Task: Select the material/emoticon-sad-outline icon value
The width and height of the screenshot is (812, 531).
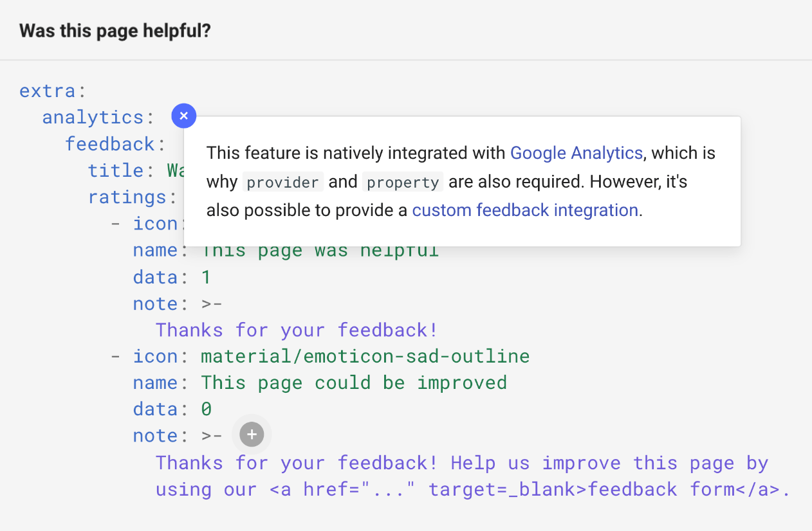Action: (365, 355)
